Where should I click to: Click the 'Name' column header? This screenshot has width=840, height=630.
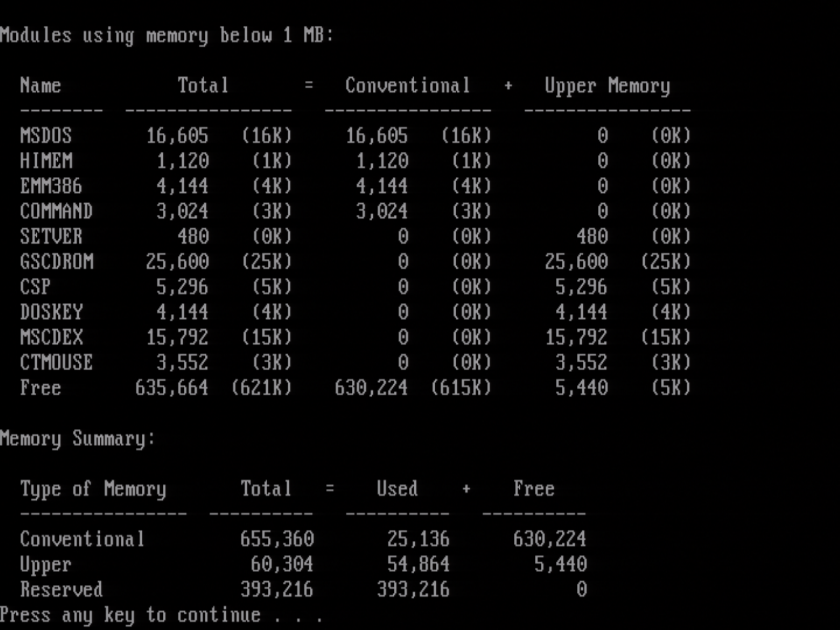coord(40,85)
